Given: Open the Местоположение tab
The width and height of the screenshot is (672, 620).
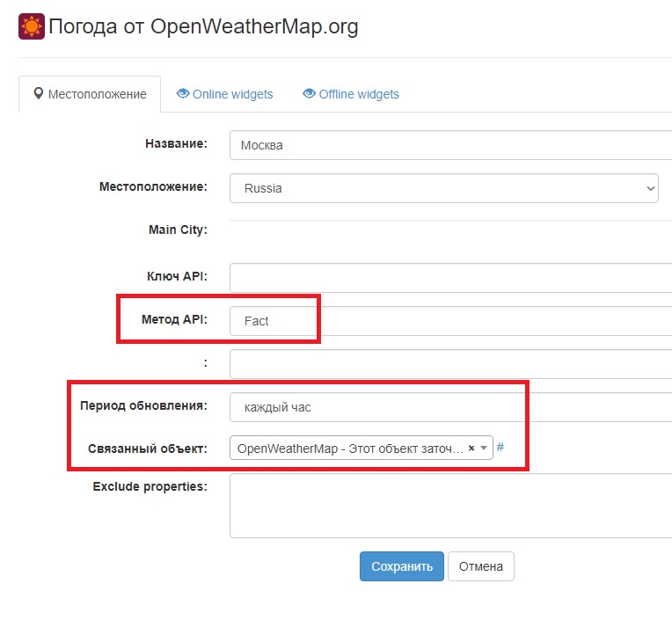Looking at the screenshot, I should tap(90, 94).
